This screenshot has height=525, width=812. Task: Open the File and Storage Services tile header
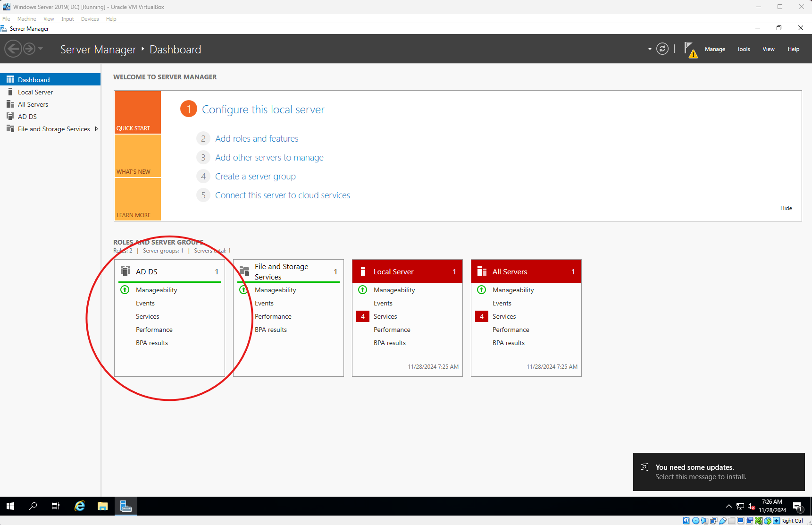(289, 271)
